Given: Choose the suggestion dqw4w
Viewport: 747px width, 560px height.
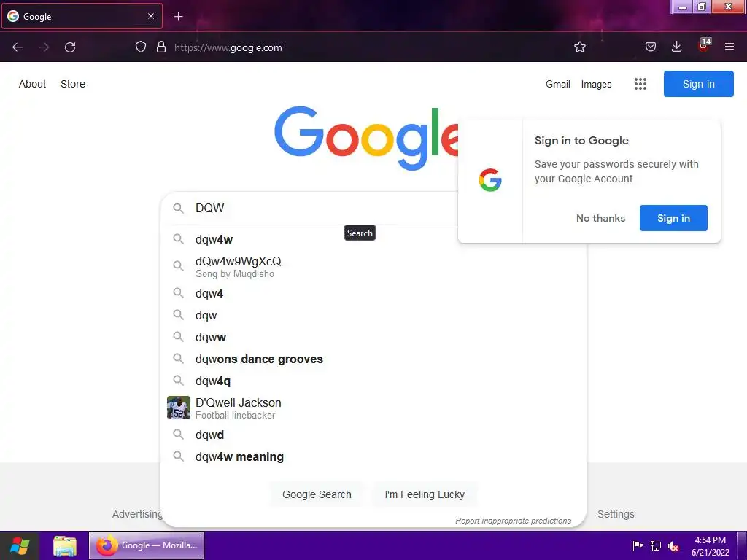Looking at the screenshot, I should point(373,239).
